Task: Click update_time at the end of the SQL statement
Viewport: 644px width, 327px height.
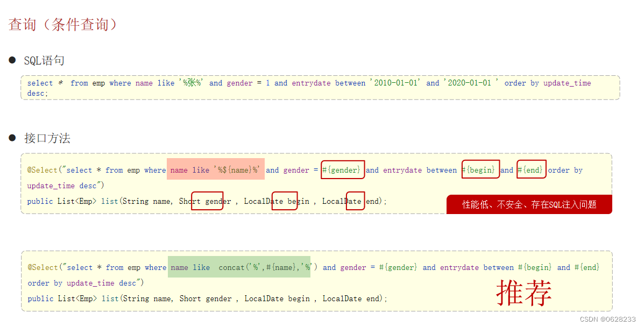Action: (567, 83)
